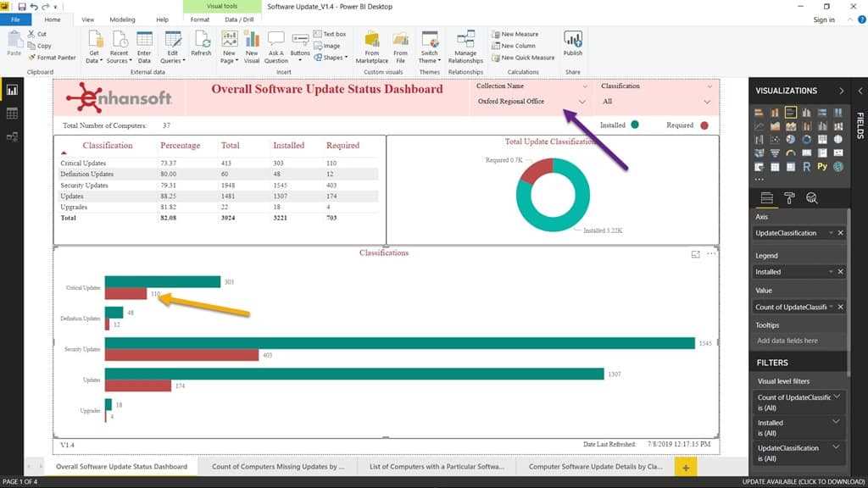Image resolution: width=868 pixels, height=488 pixels.
Task: Open the Classification slicer showing All
Action: [707, 102]
